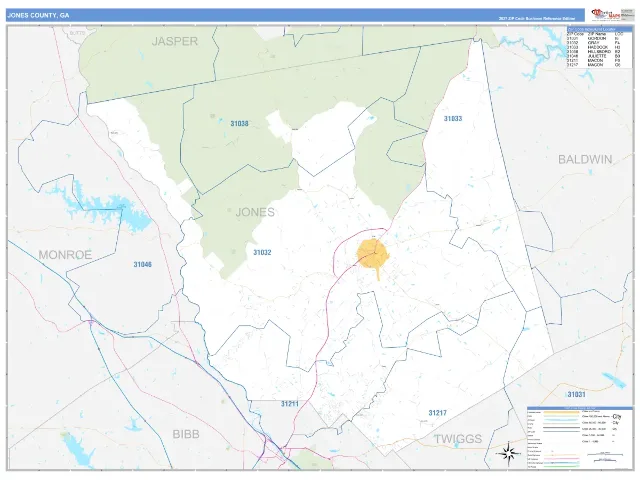Viewport: 640px width, 480px height.
Task: Select the TWIGGS county label
Action: point(458,439)
